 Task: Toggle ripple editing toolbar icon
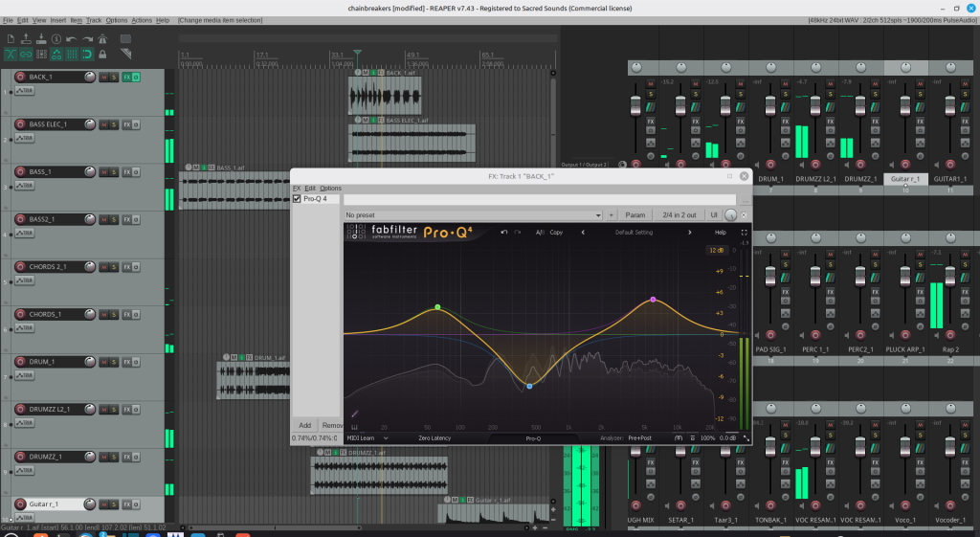click(x=41, y=55)
